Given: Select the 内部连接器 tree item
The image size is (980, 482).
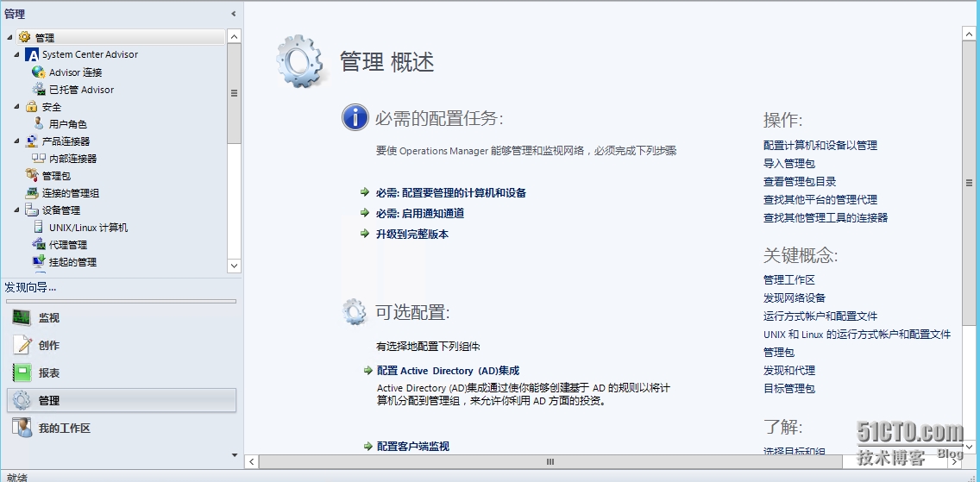Looking at the screenshot, I should pyautogui.click(x=73, y=159).
